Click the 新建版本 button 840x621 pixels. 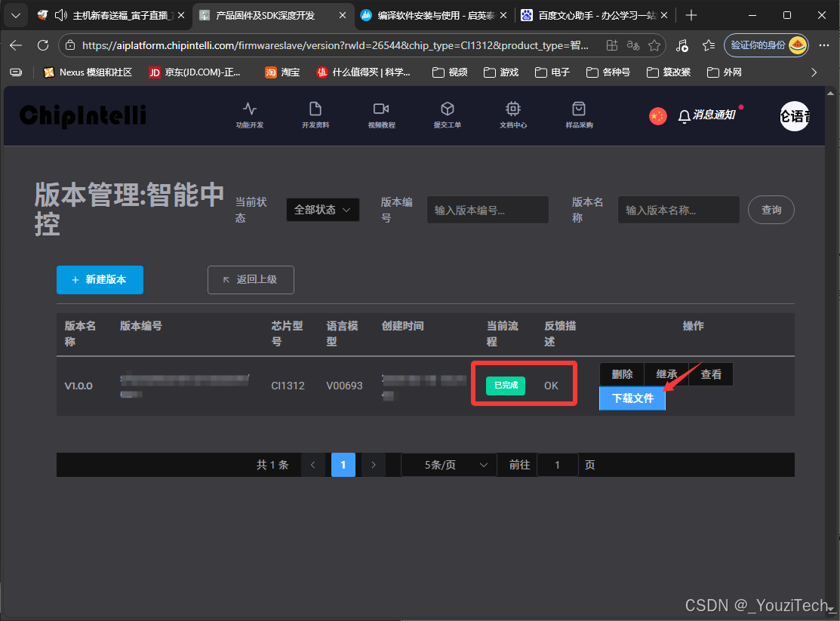pos(100,280)
